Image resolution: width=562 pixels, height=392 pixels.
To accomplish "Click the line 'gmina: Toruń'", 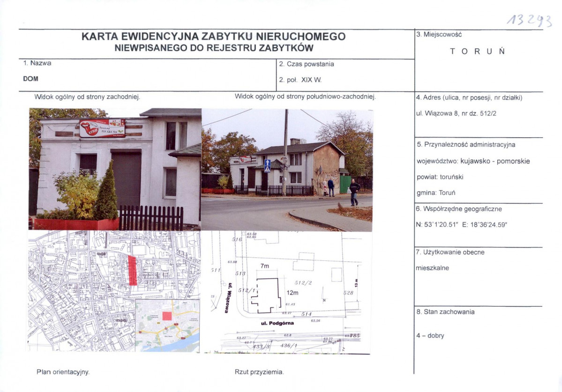I will coord(436,192).
